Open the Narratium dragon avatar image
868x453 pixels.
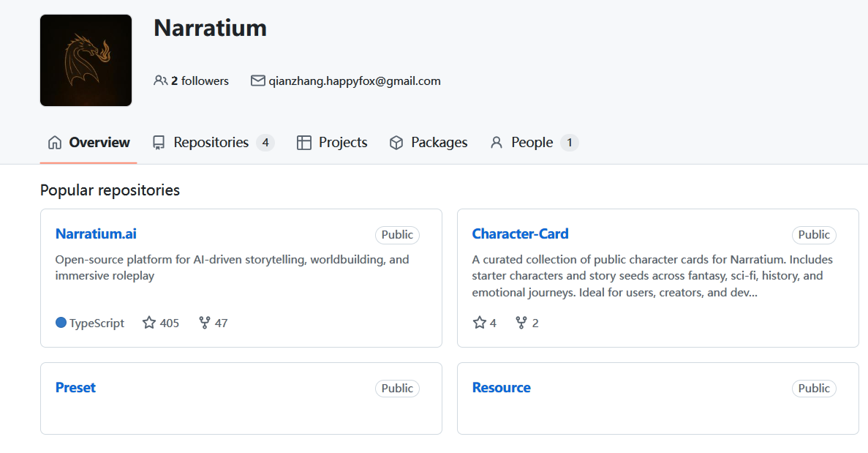pos(86,60)
